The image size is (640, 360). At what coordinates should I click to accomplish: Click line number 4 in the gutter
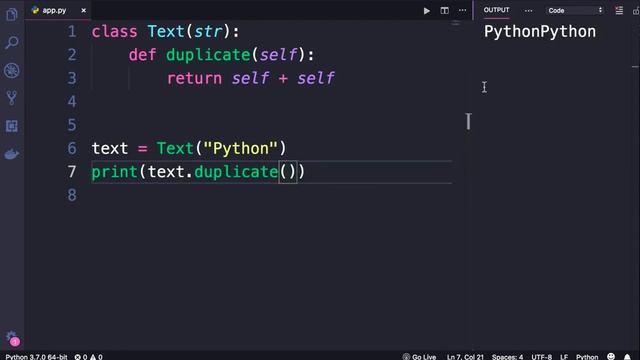click(x=72, y=101)
